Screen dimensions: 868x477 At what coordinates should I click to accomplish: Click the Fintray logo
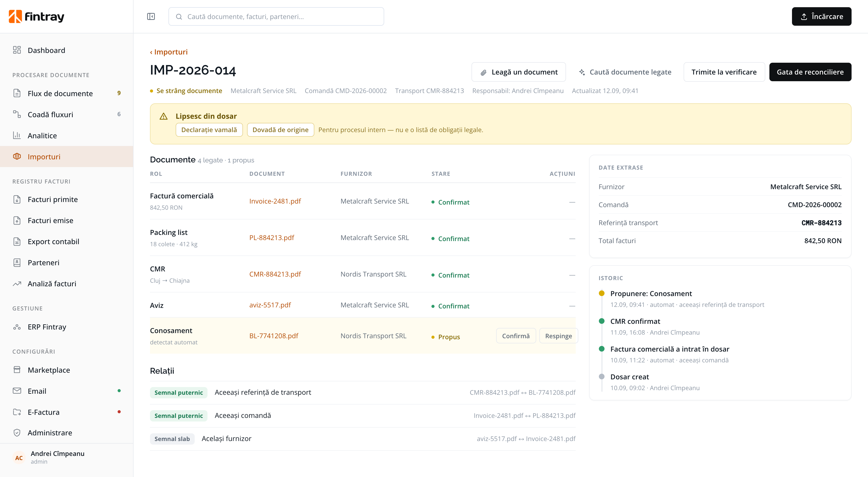[37, 16]
